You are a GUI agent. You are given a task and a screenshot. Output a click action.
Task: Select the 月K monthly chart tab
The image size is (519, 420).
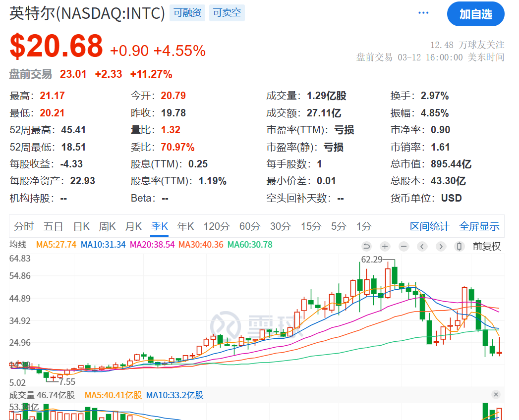pos(133,226)
